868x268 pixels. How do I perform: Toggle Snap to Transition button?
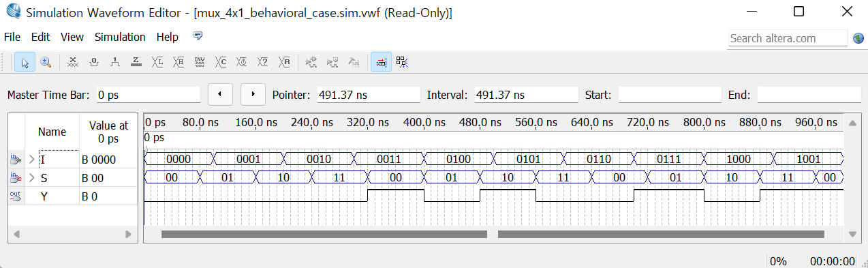tap(381, 62)
